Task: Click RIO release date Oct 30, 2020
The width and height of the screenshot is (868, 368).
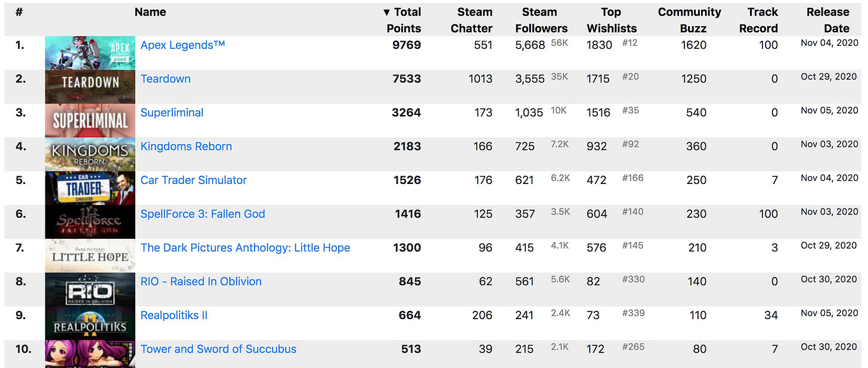Action: 830,279
